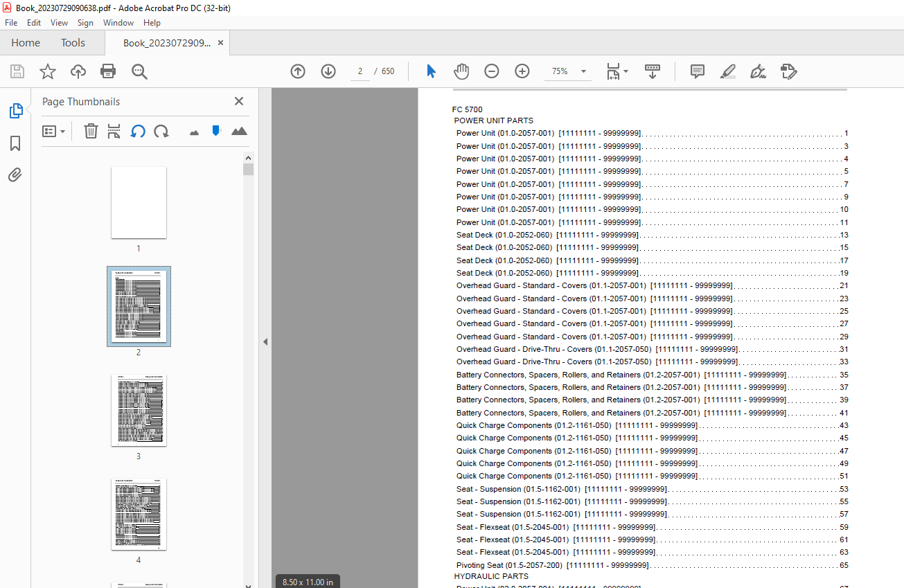The image size is (904, 588).
Task: Select page 2 thumbnail
Action: (139, 306)
